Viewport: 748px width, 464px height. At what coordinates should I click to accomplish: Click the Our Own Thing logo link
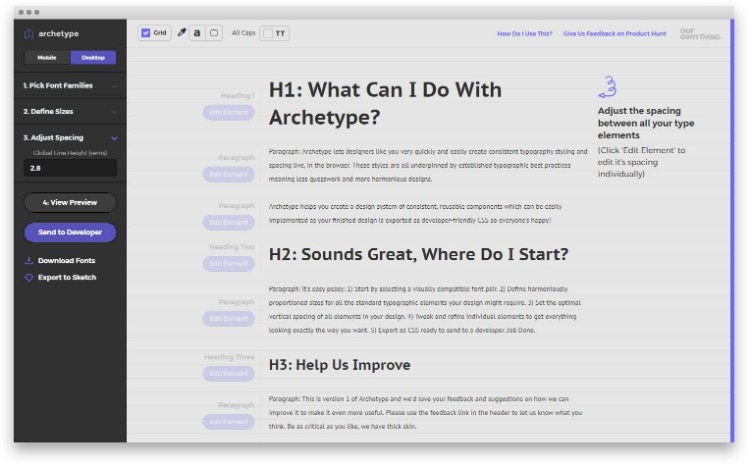tap(700, 34)
